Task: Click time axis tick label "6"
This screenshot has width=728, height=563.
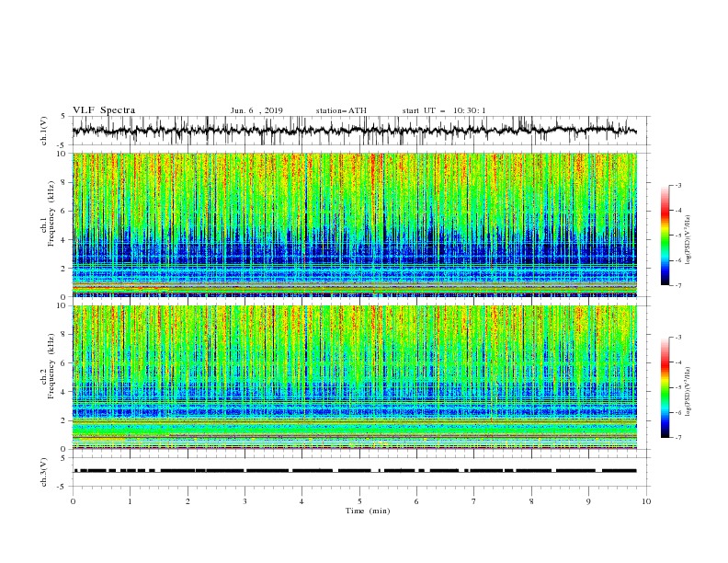Action: 416,501
